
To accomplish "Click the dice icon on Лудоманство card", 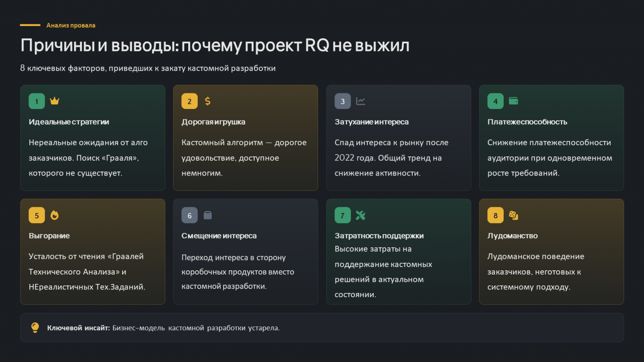I will (x=513, y=215).
